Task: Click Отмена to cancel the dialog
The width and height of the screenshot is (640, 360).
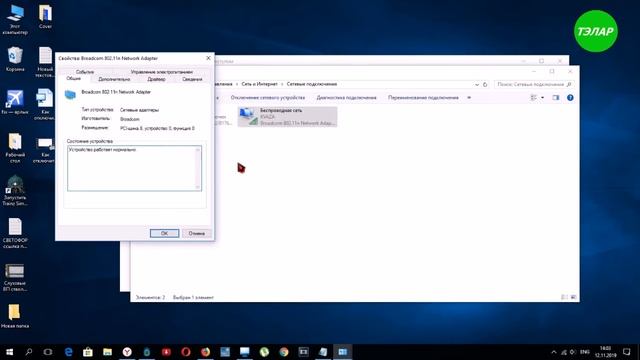Action: pyautogui.click(x=196, y=233)
